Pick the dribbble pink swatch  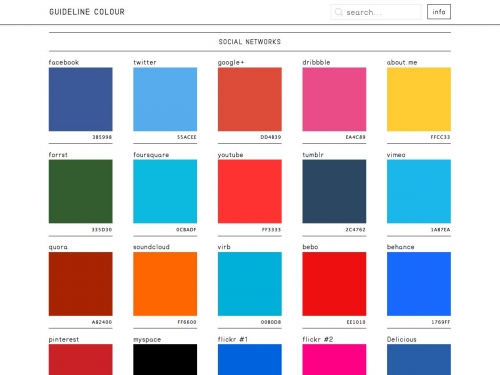(334, 99)
